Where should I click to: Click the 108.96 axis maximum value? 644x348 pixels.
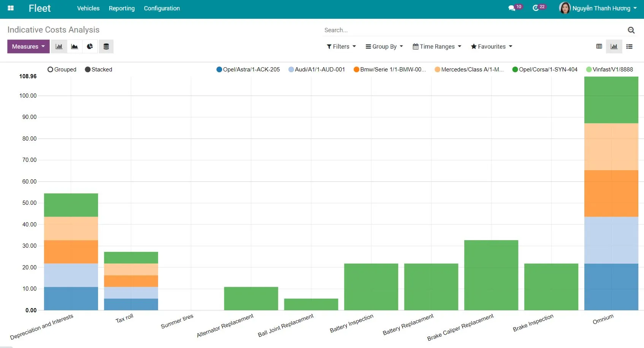[x=28, y=76]
